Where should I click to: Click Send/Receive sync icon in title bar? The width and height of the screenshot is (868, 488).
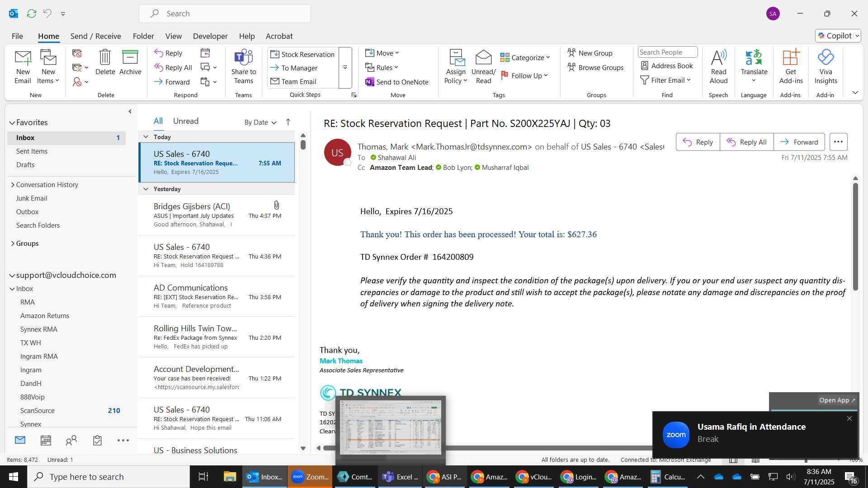pos(31,14)
